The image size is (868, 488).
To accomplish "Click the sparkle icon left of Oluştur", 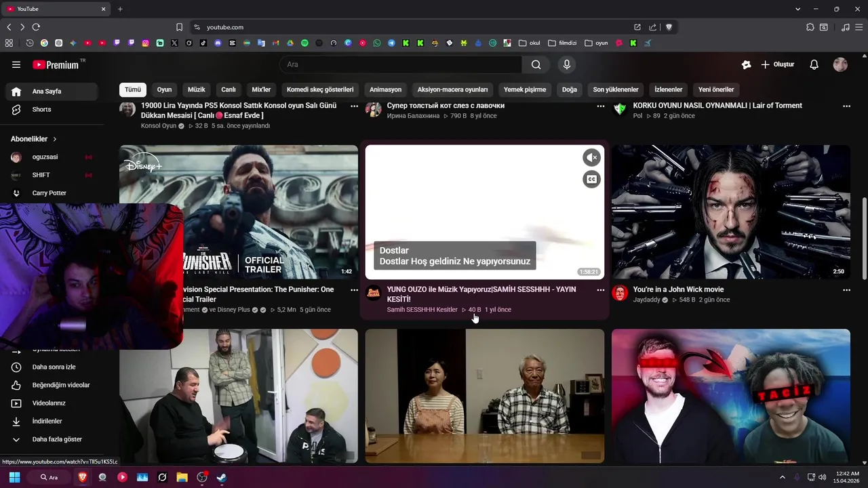I will (x=746, y=64).
